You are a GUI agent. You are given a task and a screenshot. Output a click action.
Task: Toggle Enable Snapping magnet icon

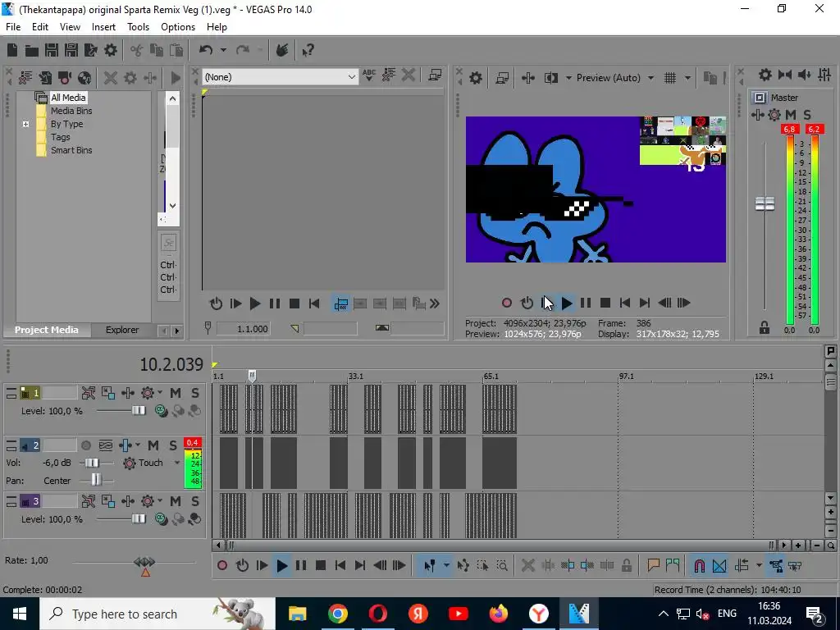(x=699, y=566)
